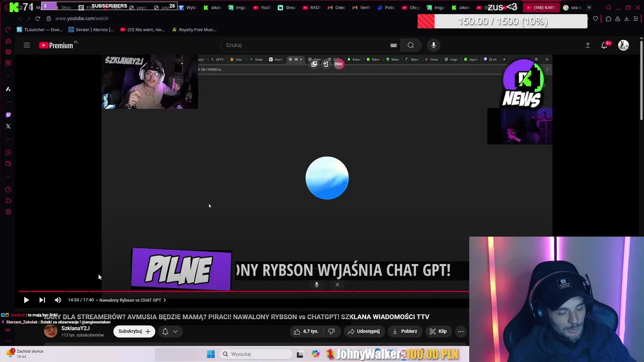Click the Windows taskbar 'Wyszukaj' search box

(x=255, y=354)
